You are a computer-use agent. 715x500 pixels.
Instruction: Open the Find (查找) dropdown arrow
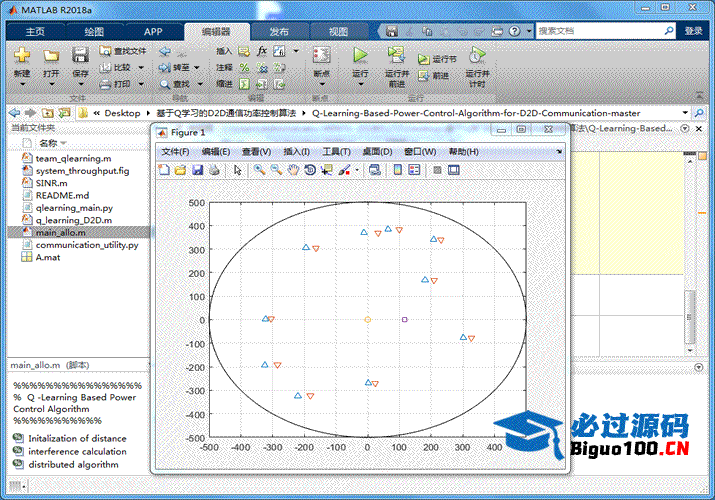click(200, 84)
